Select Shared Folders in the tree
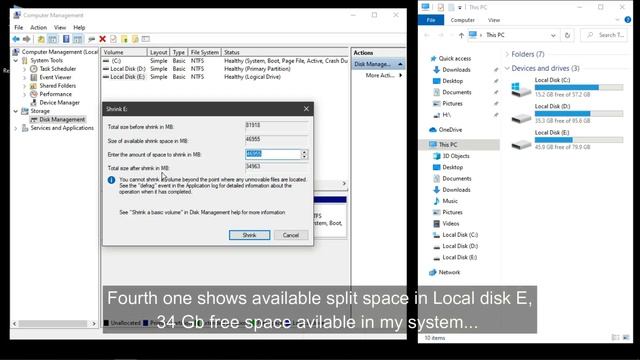640x360 pixels. click(x=58, y=86)
